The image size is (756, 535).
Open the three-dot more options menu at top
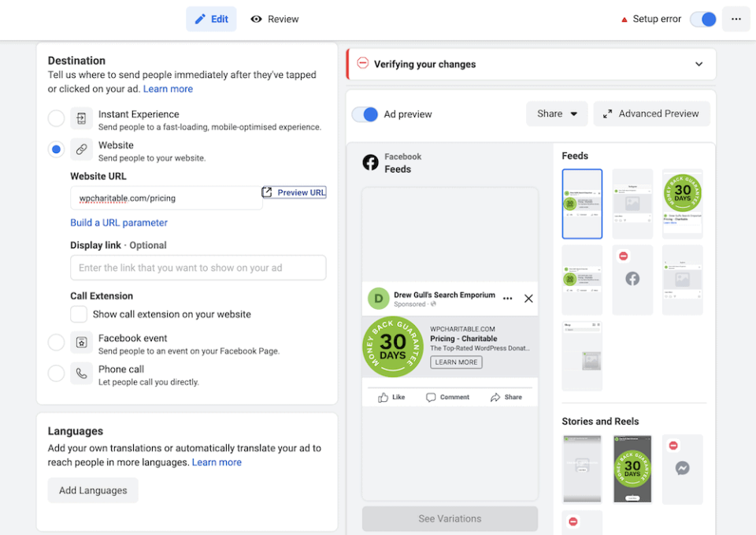click(x=736, y=19)
